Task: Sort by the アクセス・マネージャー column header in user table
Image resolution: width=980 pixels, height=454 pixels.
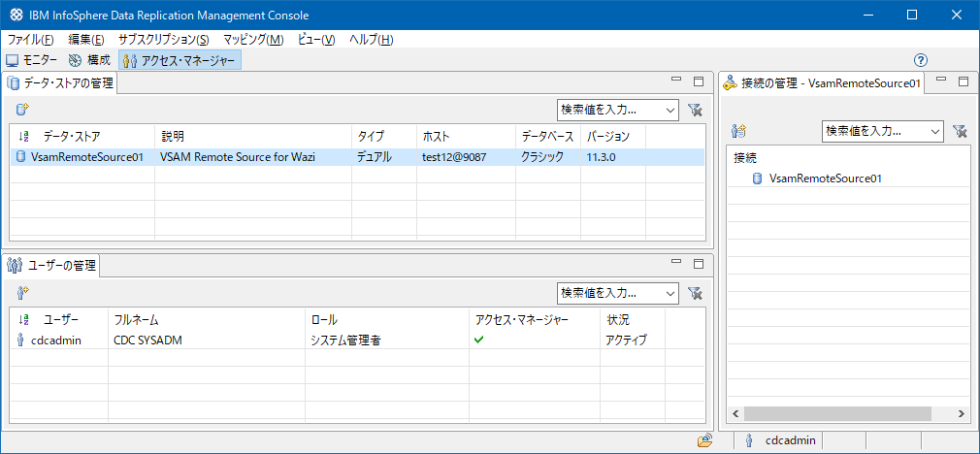Action: (x=535, y=320)
